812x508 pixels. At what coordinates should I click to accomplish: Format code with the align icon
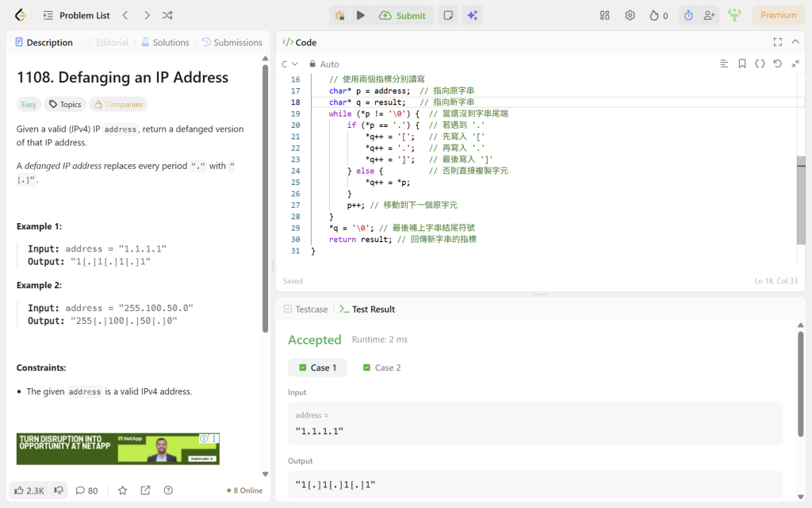point(725,63)
